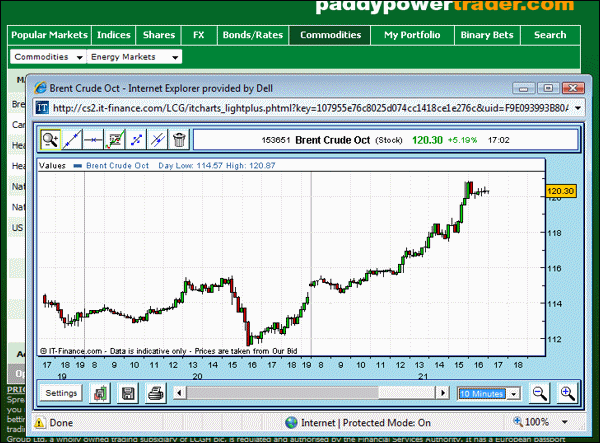This screenshot has width=600, height=443.
Task: Click the green 120.30 price in header
Action: (x=427, y=140)
